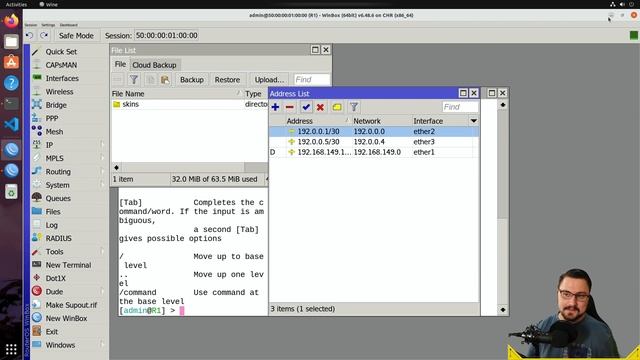The height and width of the screenshot is (360, 640).
Task: Open Firefox from the Ubuntu dock
Action: pyautogui.click(x=11, y=20)
